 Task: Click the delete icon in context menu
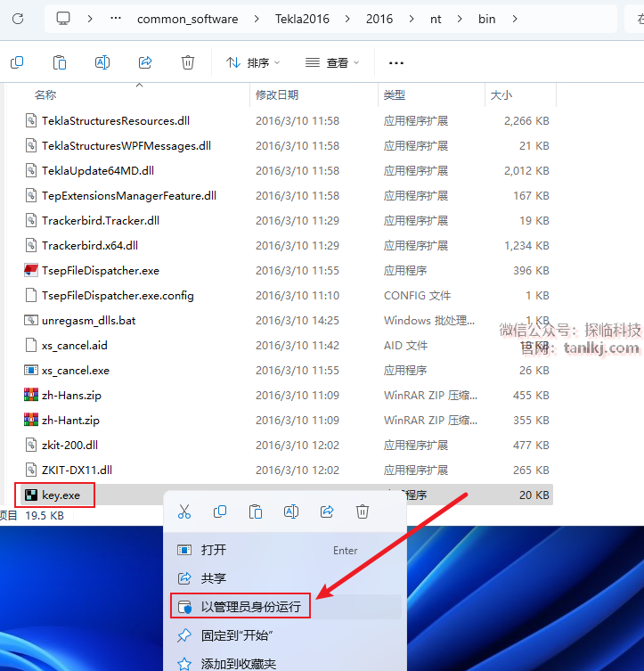point(363,511)
